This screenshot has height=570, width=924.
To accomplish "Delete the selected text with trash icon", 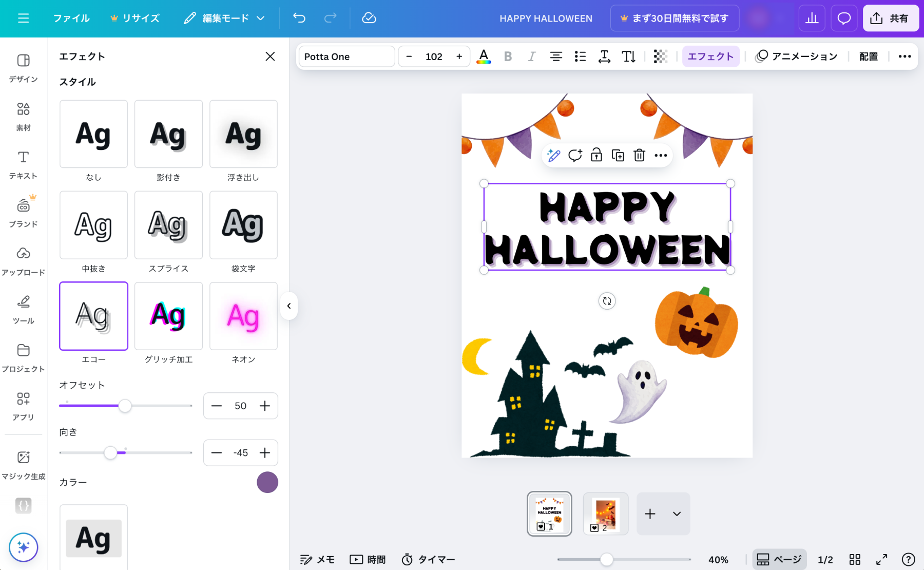I will click(x=639, y=155).
